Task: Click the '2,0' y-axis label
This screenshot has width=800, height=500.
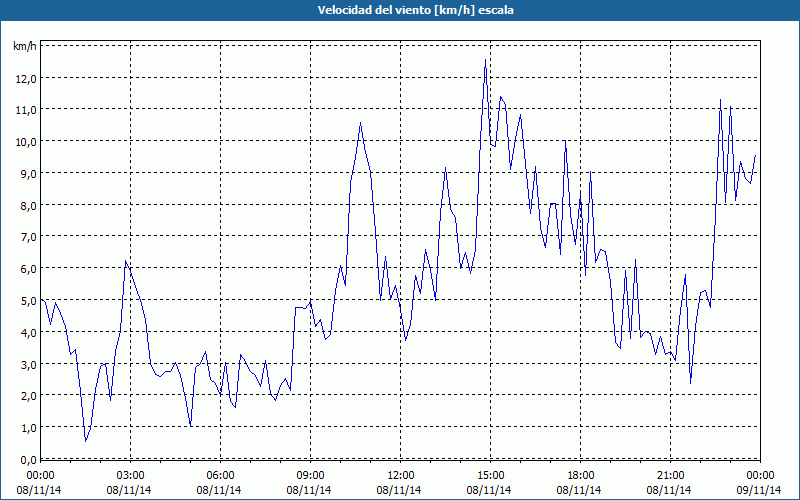Action: 29,396
